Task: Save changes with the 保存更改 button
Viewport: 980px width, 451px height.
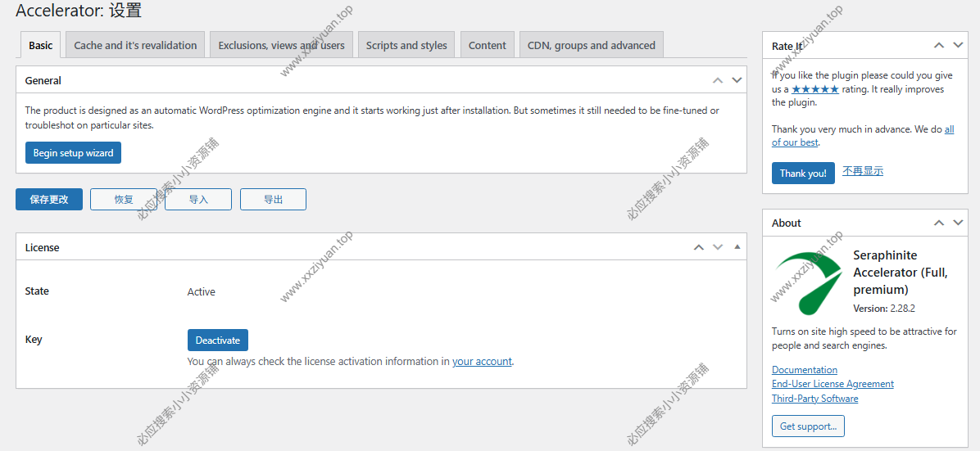Action: (x=49, y=200)
